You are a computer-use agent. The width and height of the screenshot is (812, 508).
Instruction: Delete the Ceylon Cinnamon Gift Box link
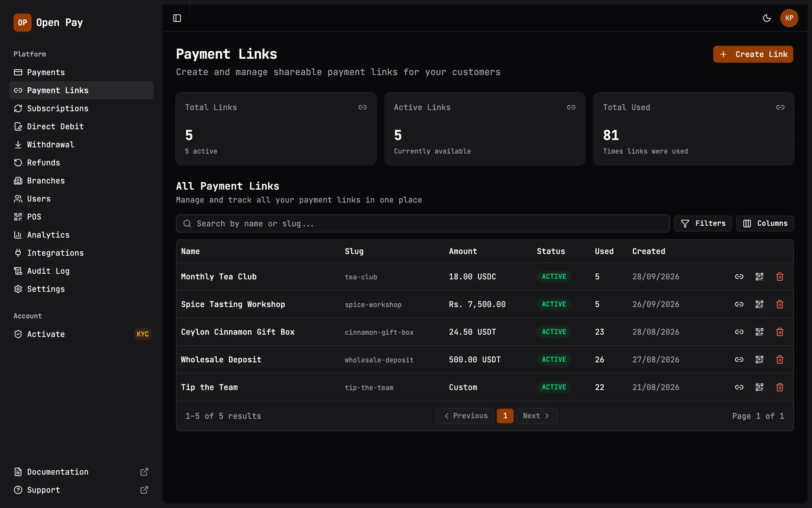[x=780, y=332]
